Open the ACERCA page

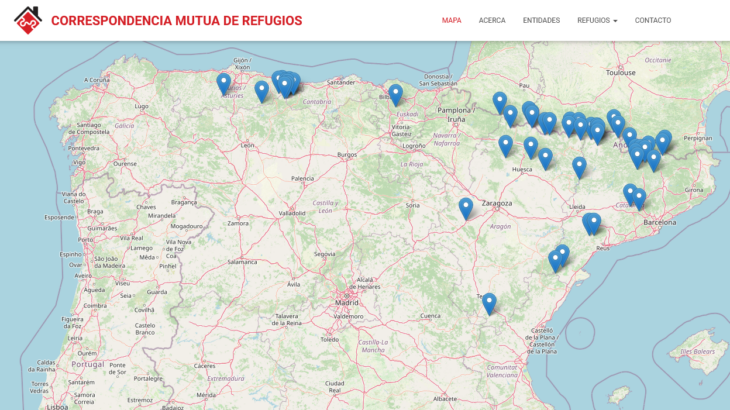point(492,20)
